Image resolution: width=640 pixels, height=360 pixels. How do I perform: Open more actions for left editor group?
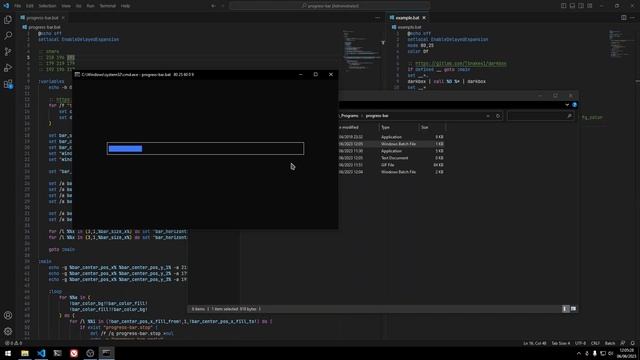[377, 18]
